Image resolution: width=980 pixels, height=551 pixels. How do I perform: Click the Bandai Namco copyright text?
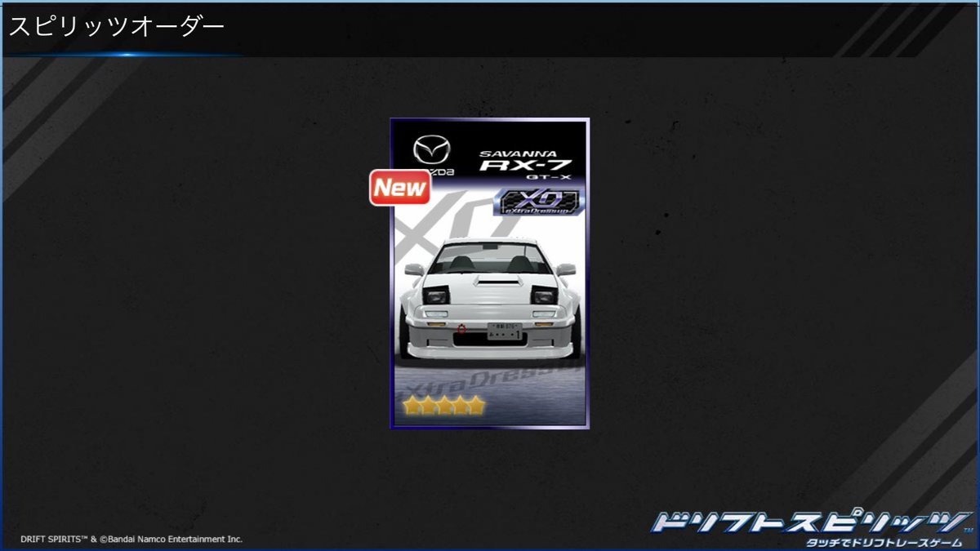133,538
